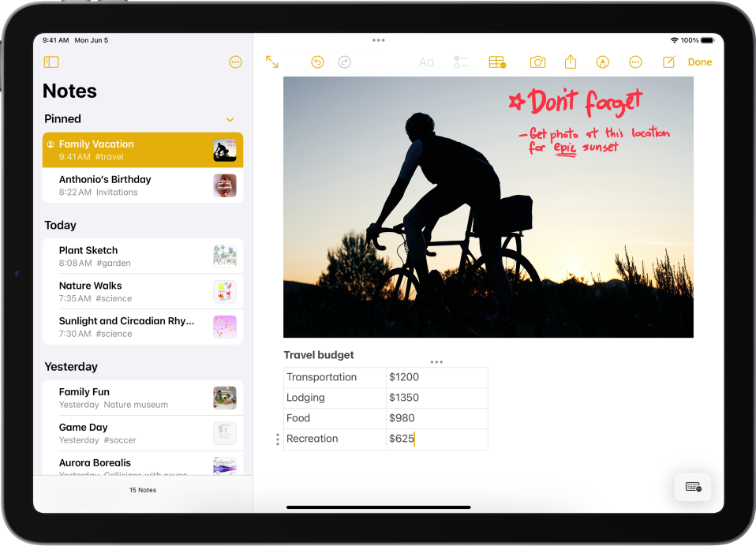Select the Family Vacation note thumbnail

(225, 151)
